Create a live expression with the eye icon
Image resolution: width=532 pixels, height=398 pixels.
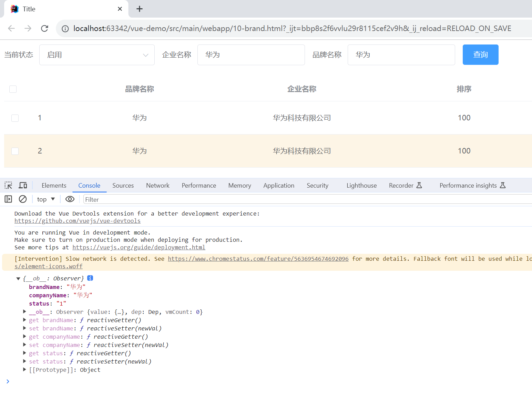point(70,199)
